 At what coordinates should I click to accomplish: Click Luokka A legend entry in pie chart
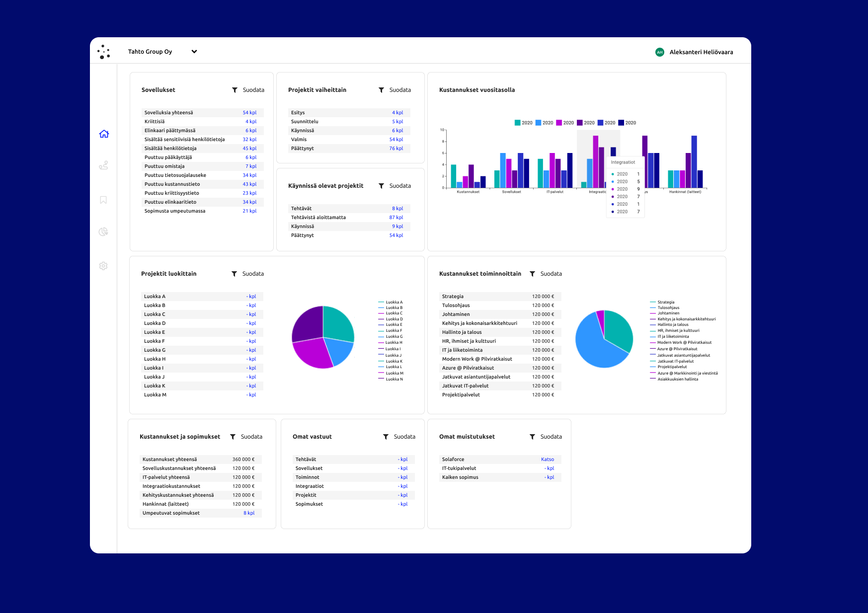pyautogui.click(x=391, y=302)
